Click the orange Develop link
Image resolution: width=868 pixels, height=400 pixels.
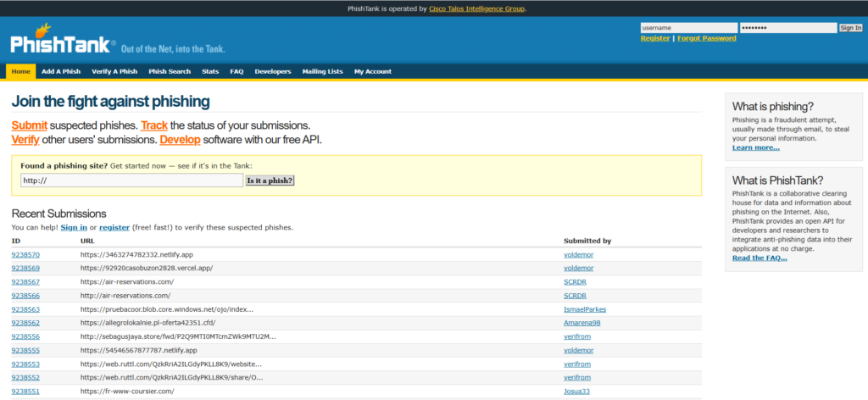180,140
